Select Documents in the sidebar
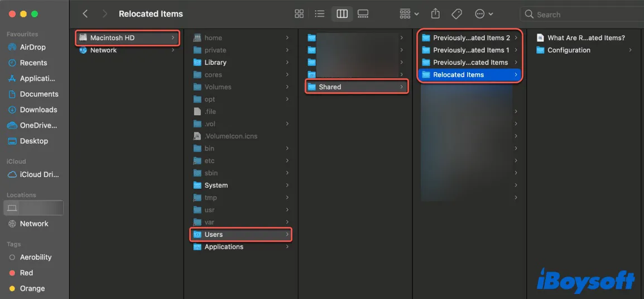The width and height of the screenshot is (644, 299). pyautogui.click(x=39, y=94)
